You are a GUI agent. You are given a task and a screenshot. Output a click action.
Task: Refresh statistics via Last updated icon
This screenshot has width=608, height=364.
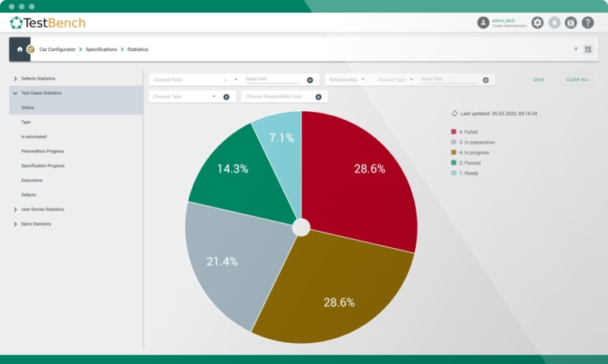click(455, 113)
